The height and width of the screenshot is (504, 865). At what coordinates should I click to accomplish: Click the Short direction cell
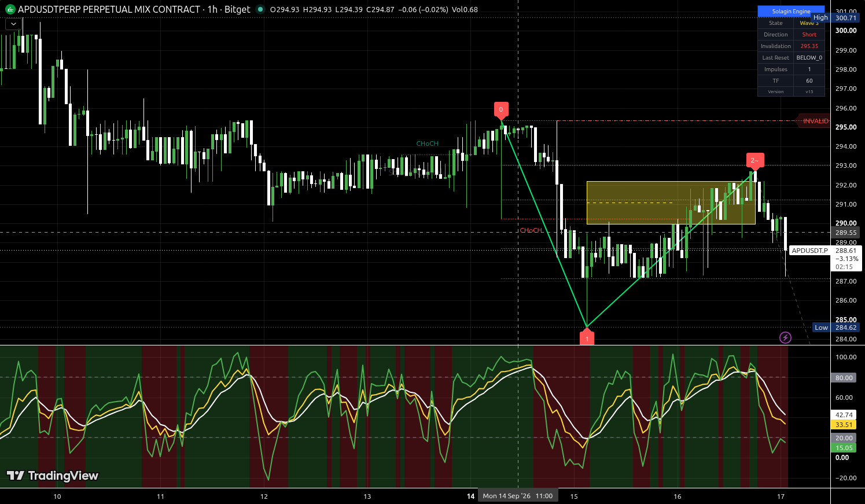pos(809,35)
